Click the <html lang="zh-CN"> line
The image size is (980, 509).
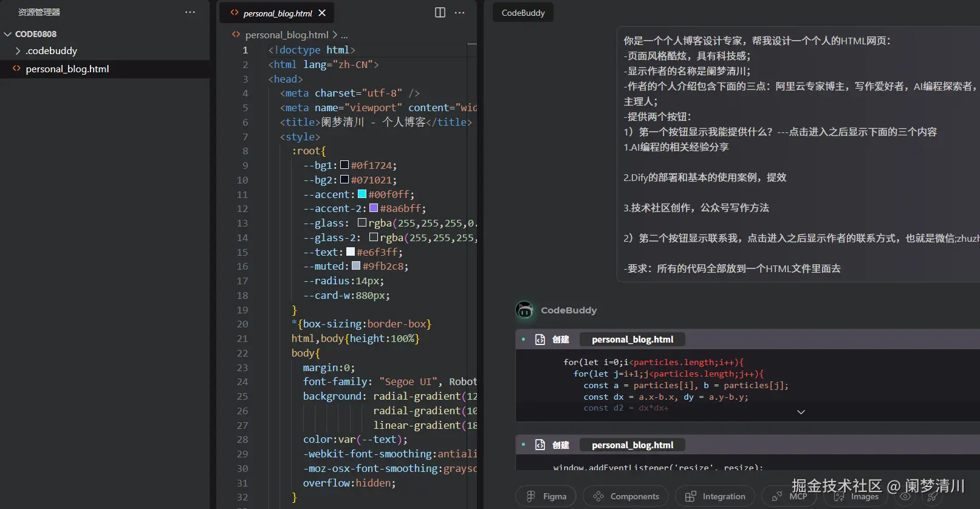tap(323, 64)
